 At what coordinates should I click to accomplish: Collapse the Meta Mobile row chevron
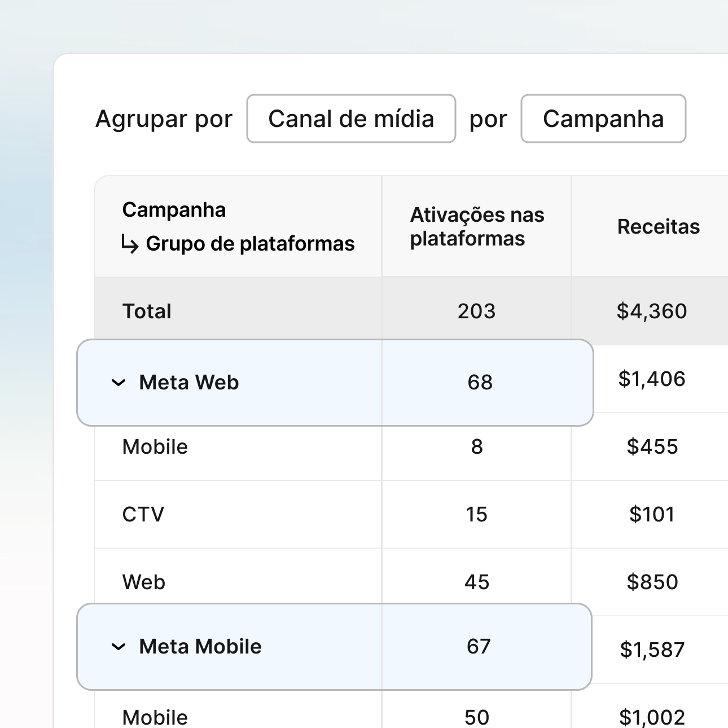(119, 647)
